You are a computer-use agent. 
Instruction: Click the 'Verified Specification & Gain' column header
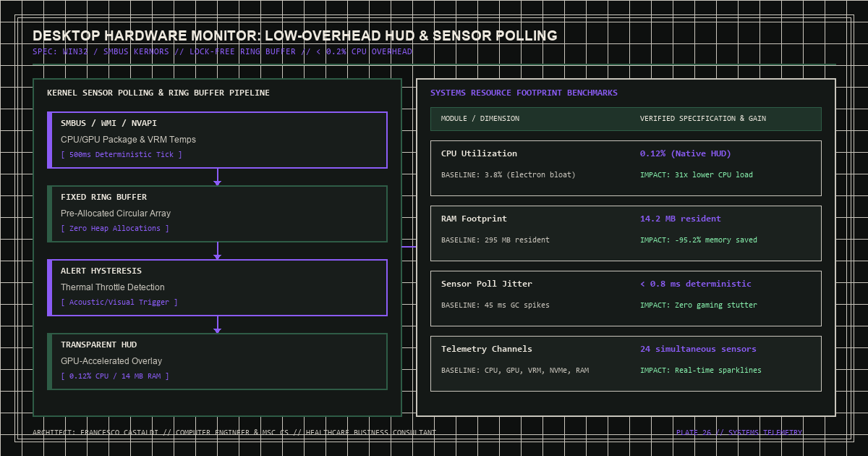tap(703, 119)
